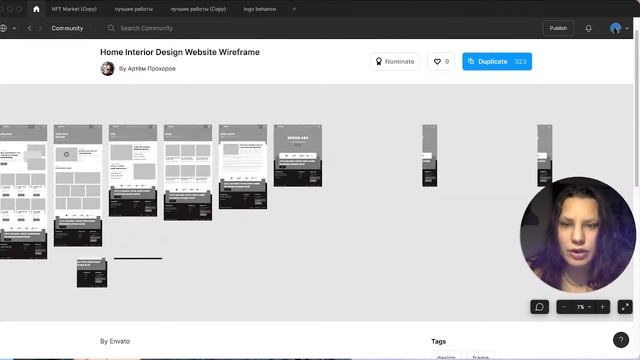Open the лучшие работы (Copy) tab

click(x=198, y=9)
